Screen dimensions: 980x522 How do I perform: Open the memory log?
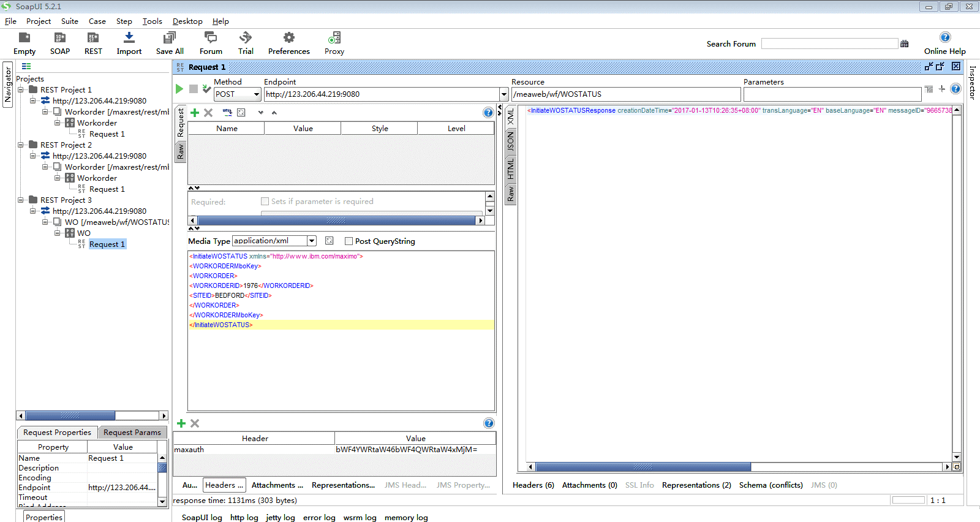click(406, 518)
